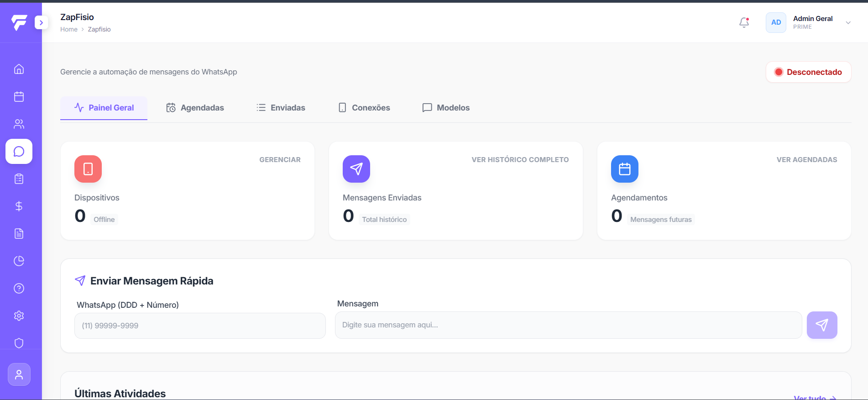
Task: Click the 'Mensagens futuras' label
Action: pyautogui.click(x=661, y=220)
